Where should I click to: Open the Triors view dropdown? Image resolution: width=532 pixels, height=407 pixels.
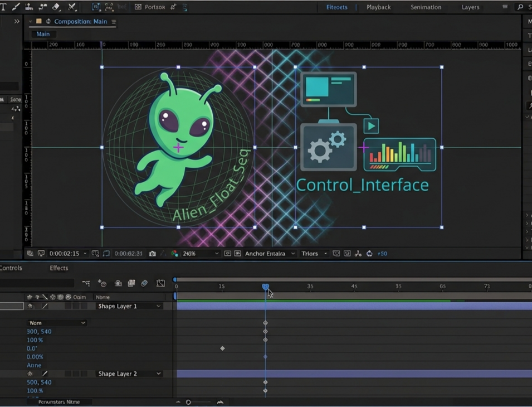[x=314, y=254]
